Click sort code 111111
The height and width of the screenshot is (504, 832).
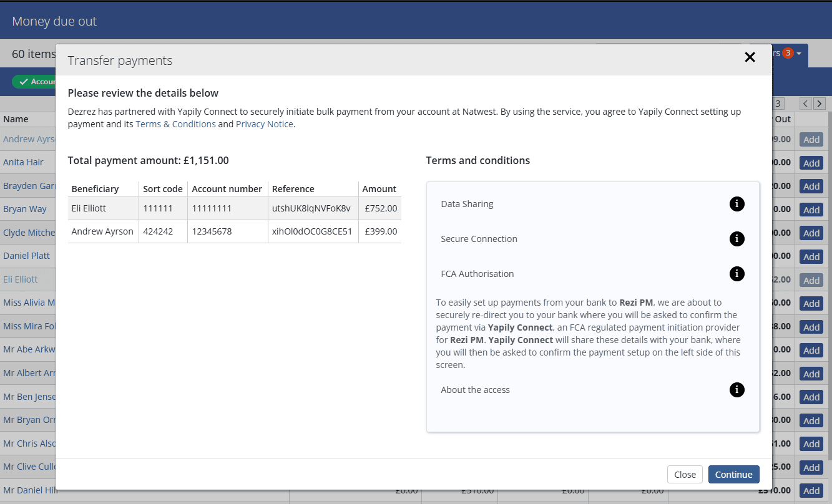164,208
